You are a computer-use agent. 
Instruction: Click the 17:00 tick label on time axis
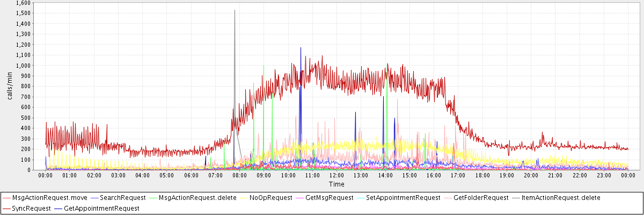(458, 175)
